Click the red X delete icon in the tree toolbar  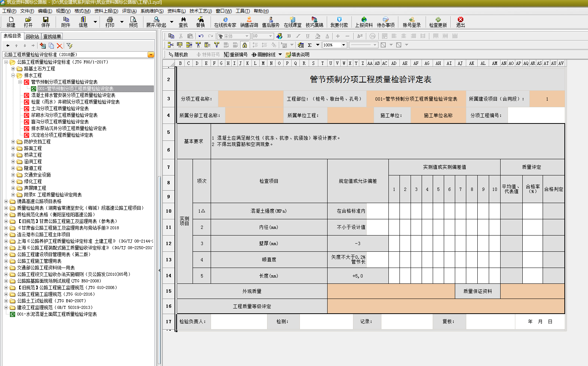coord(60,46)
